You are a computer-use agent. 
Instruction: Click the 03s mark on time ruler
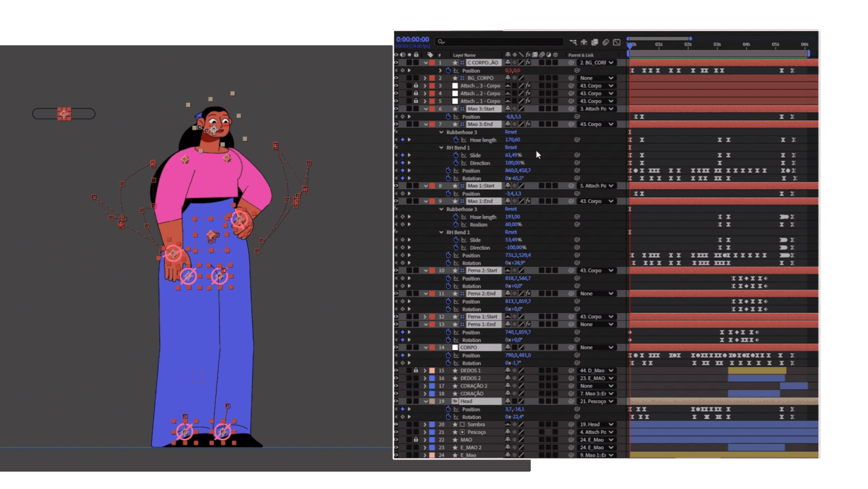717,45
